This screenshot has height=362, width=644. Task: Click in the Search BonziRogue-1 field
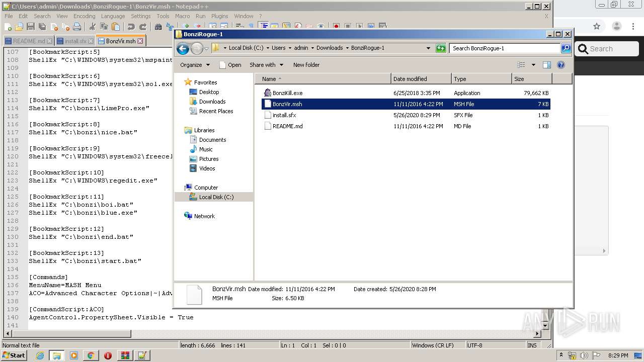[x=505, y=48]
